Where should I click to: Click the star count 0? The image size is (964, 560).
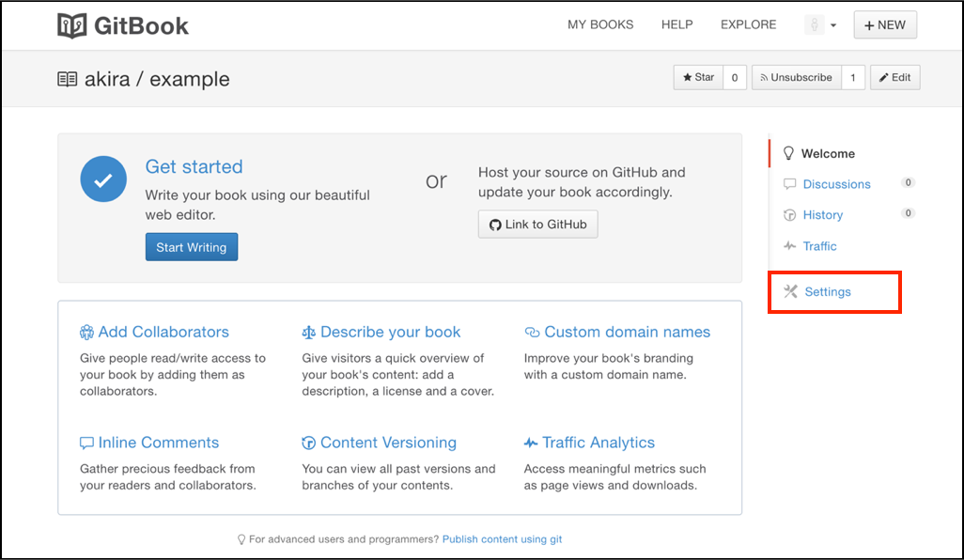tap(735, 77)
